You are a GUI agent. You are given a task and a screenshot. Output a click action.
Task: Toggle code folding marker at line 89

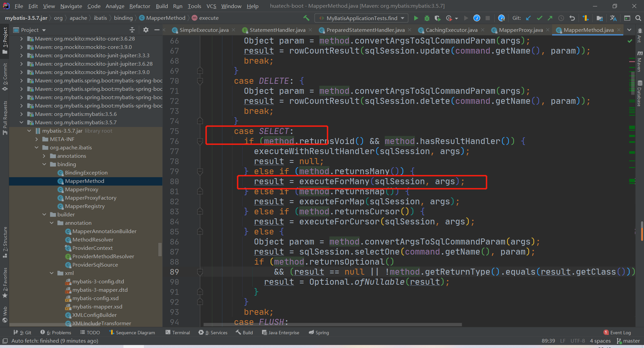(x=200, y=272)
